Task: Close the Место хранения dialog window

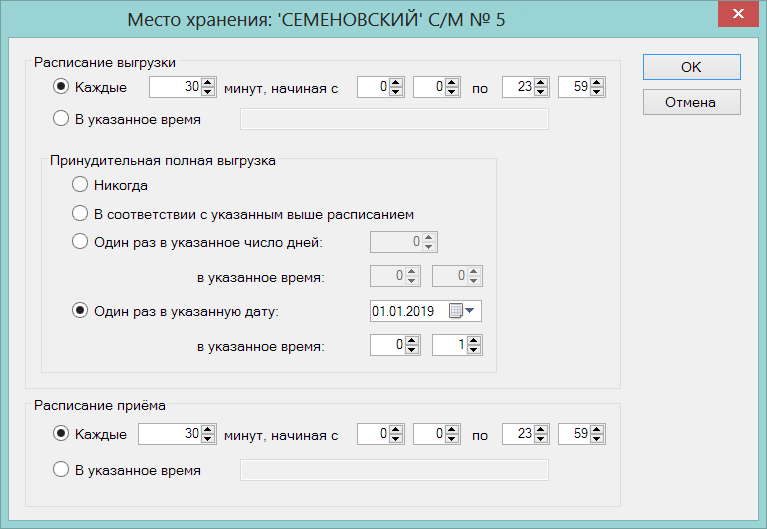Action: pos(738,14)
